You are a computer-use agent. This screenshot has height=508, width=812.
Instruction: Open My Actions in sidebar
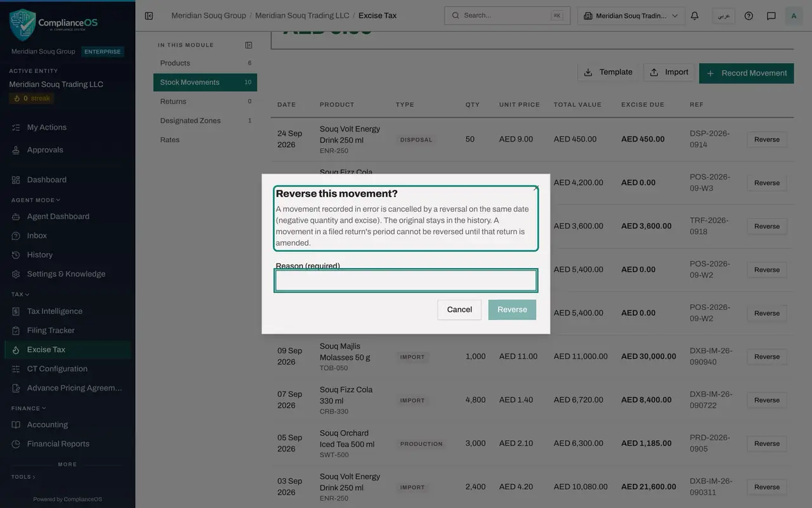(x=68, y=128)
